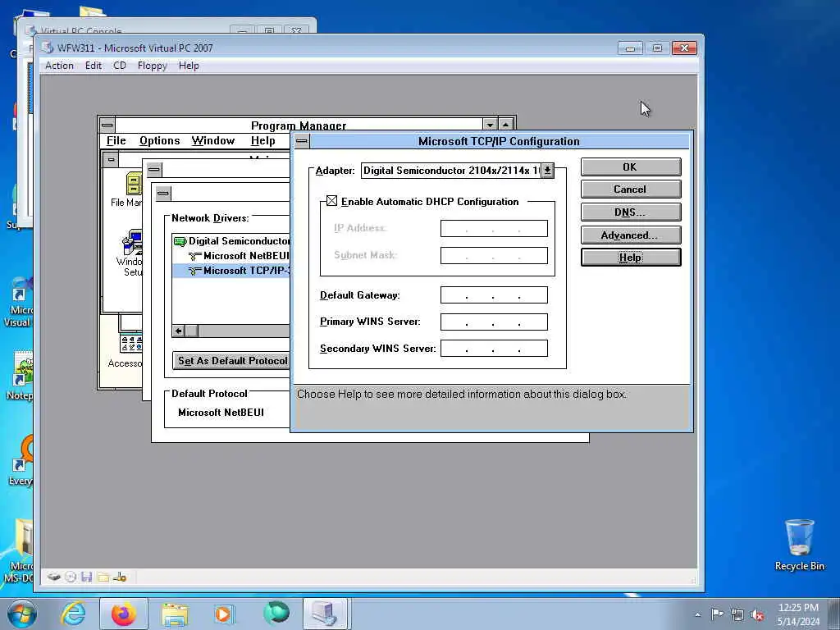Click the Help button in TCP/IP dialog
This screenshot has width=840, height=630.
(x=631, y=258)
